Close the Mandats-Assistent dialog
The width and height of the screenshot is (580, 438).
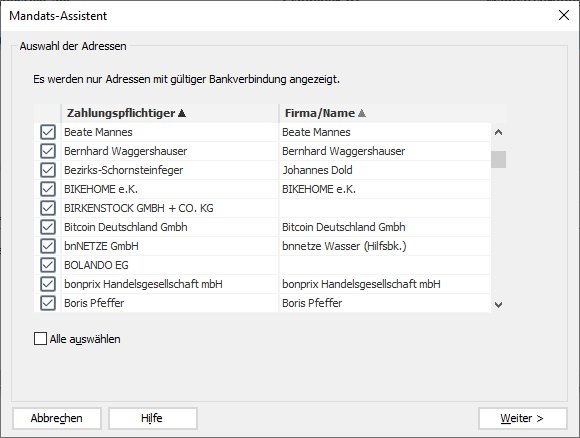(564, 15)
